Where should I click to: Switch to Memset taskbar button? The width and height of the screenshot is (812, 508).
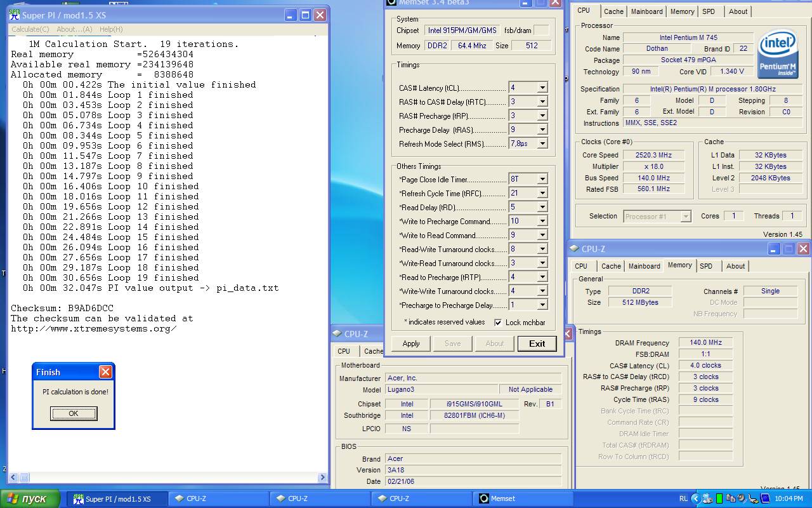tap(523, 498)
